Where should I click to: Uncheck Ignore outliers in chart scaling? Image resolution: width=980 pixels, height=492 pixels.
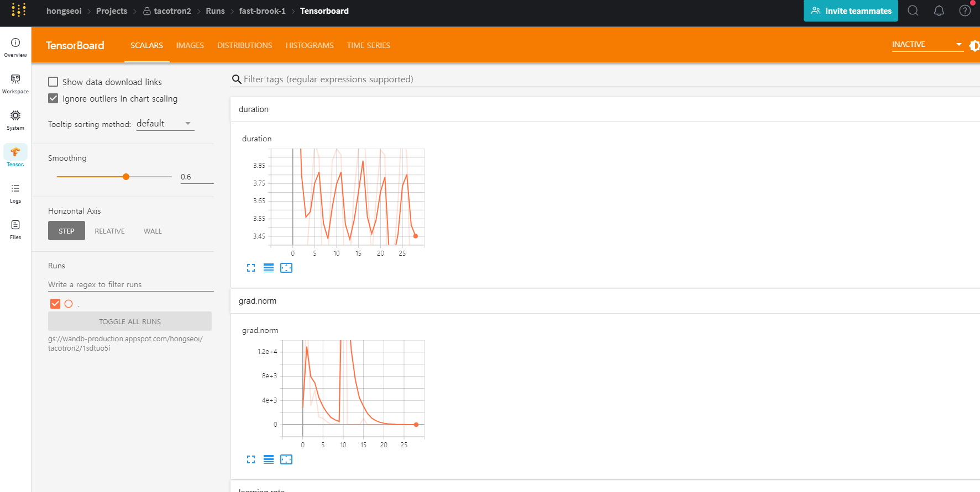53,98
